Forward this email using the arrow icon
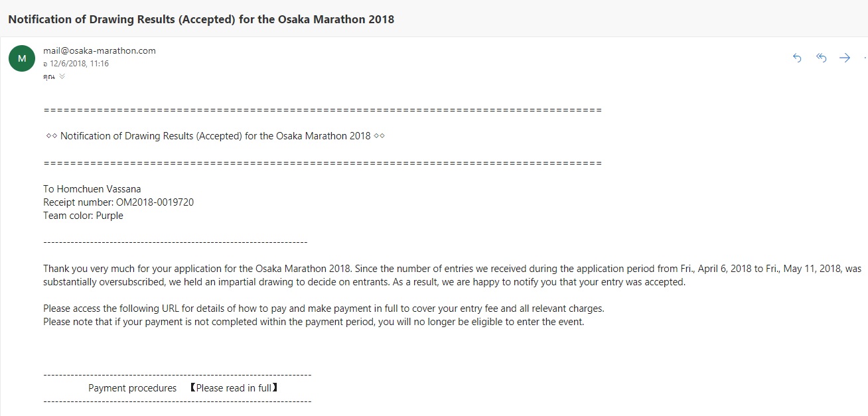 (845, 58)
